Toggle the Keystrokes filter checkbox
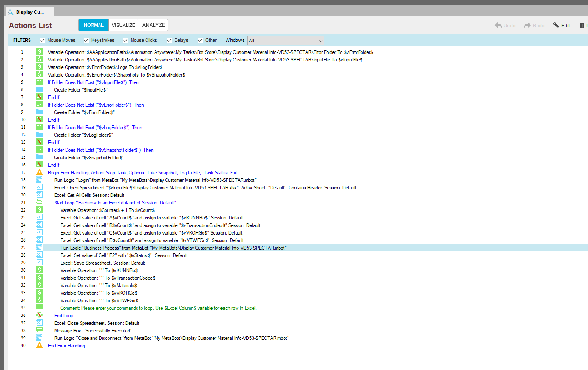Screen dimensions: 588x370 click(x=86, y=41)
